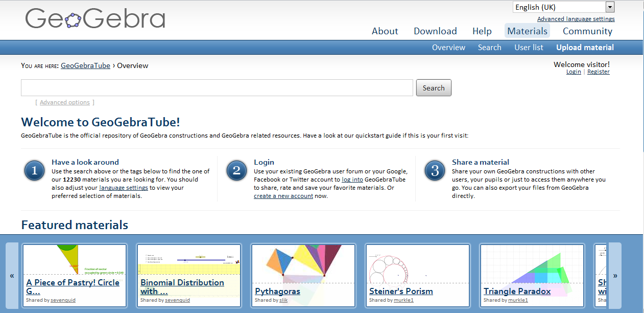Open the User list sub-tab
The image size is (644, 313).
click(529, 48)
